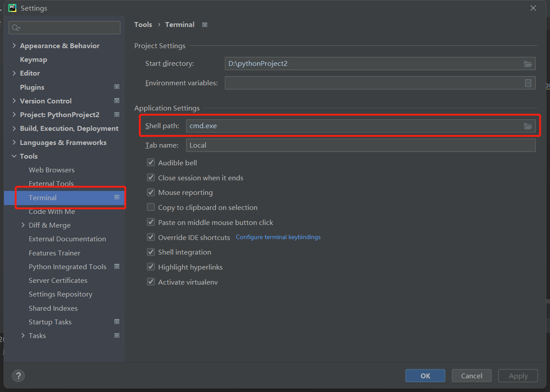This screenshot has height=392, width=550.
Task: Open the folder browser for Shell path
Action: pyautogui.click(x=528, y=126)
